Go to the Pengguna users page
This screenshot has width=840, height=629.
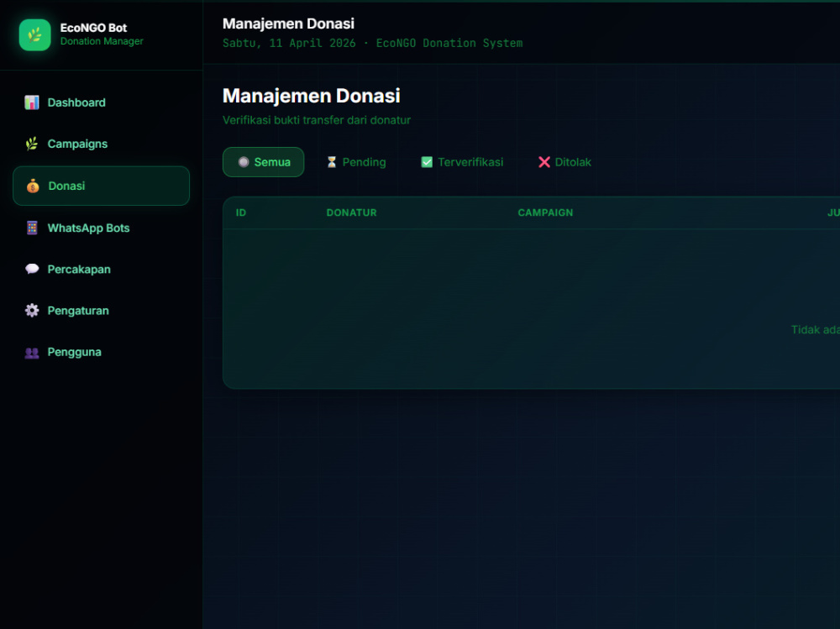point(102,352)
